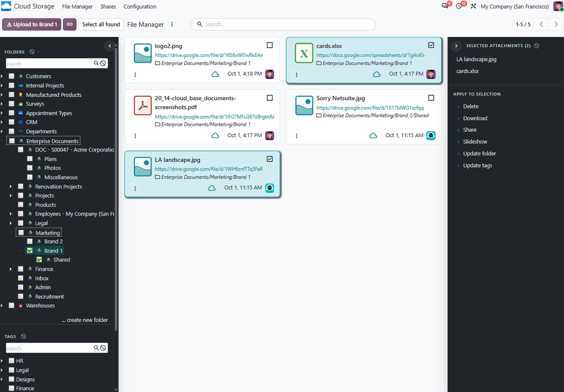The height and width of the screenshot is (392, 564).
Task: Go to the previous page arrow
Action: (542, 24)
